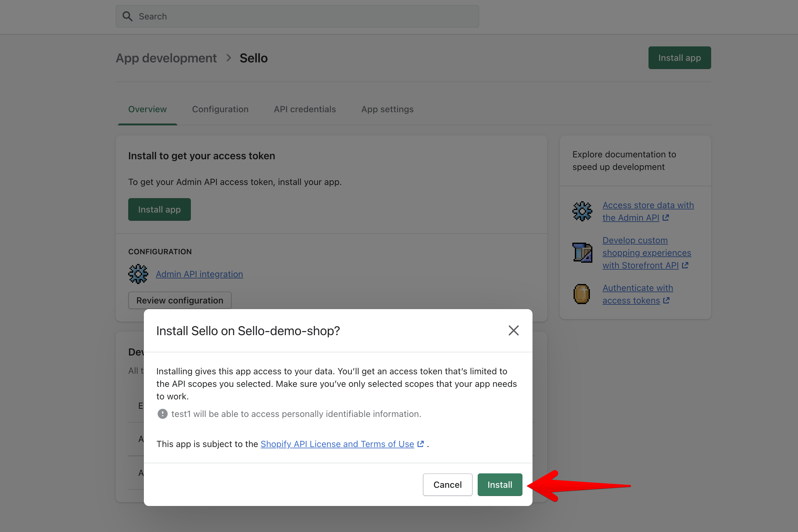Screen dimensions: 798x532
Task: Go back to App development breadcrumb
Action: click(166, 58)
